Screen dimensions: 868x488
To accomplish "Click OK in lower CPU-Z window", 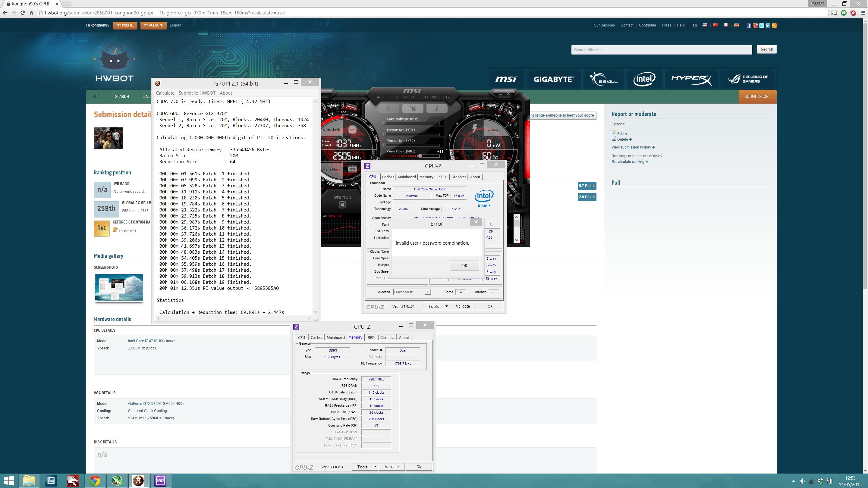I will click(x=419, y=467).
